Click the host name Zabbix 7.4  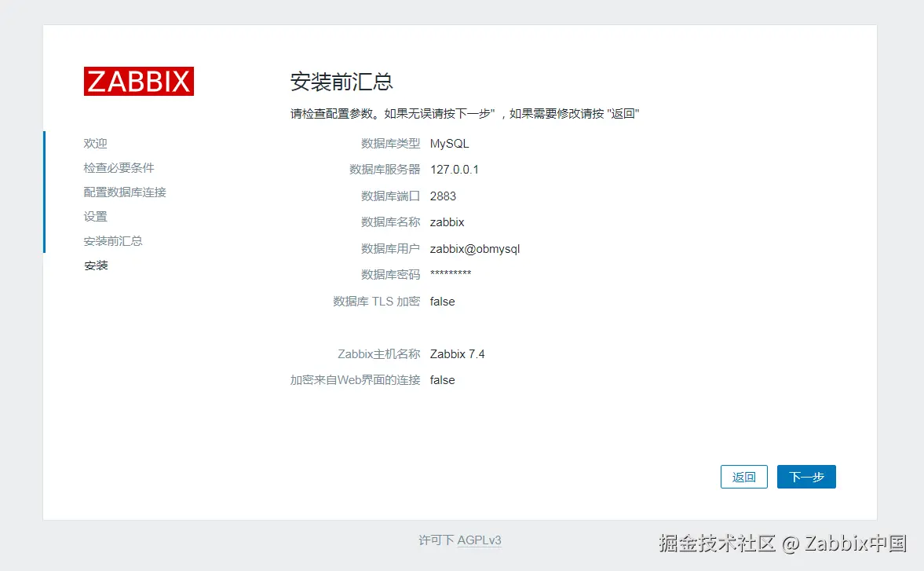pos(457,354)
